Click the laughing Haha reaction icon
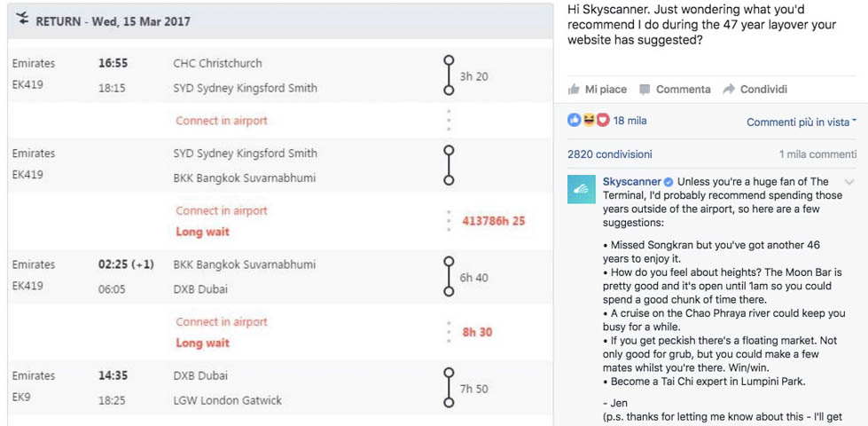 (589, 120)
